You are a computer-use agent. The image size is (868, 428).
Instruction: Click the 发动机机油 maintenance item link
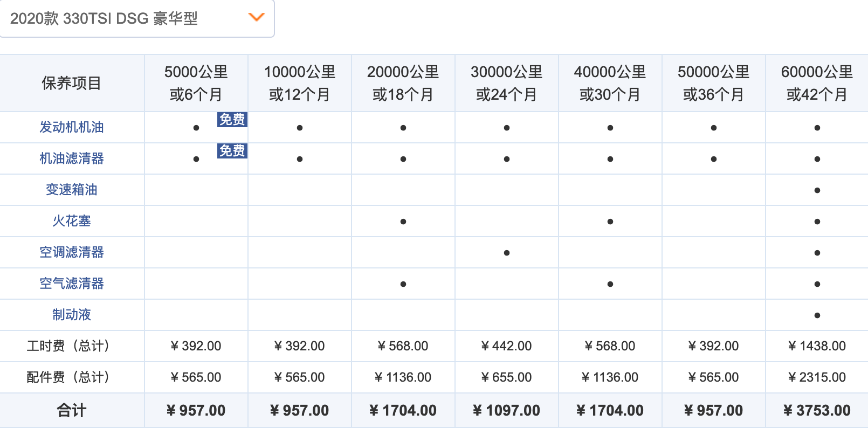point(72,127)
